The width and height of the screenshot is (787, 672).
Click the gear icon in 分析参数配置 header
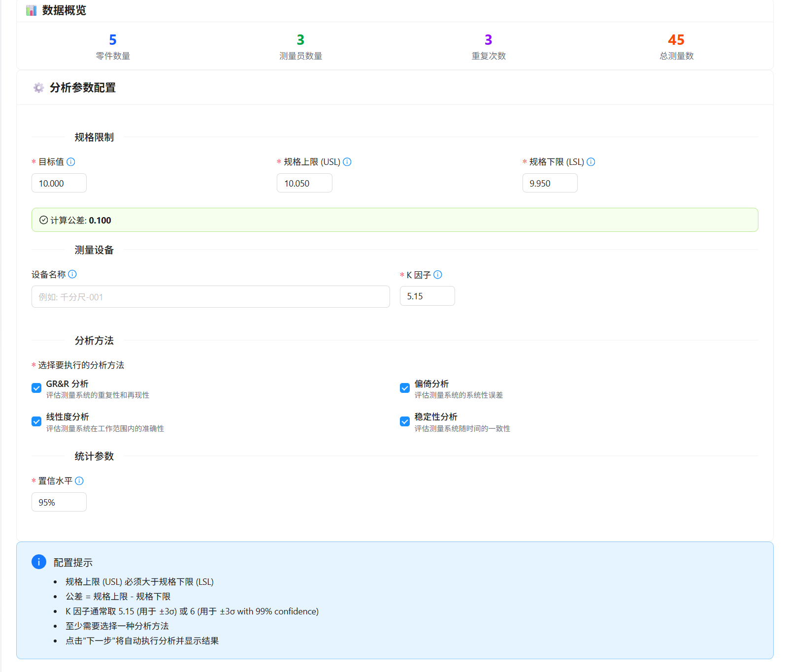pyautogui.click(x=38, y=88)
